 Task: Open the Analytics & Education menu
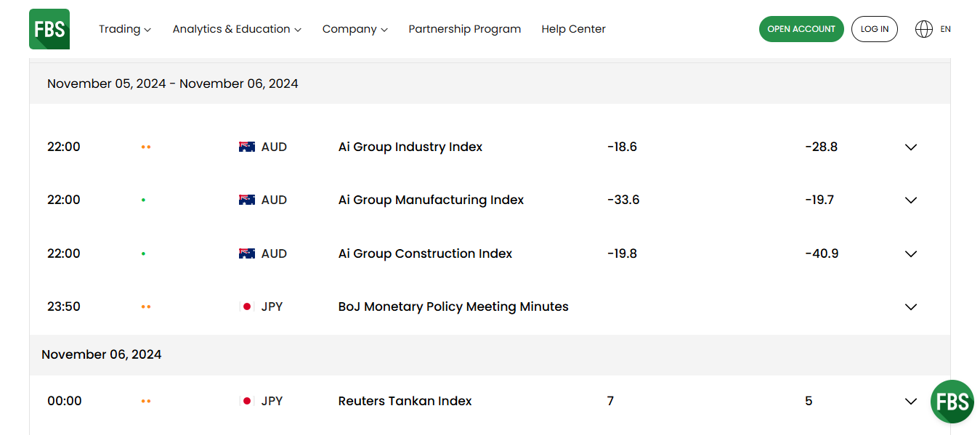(236, 29)
